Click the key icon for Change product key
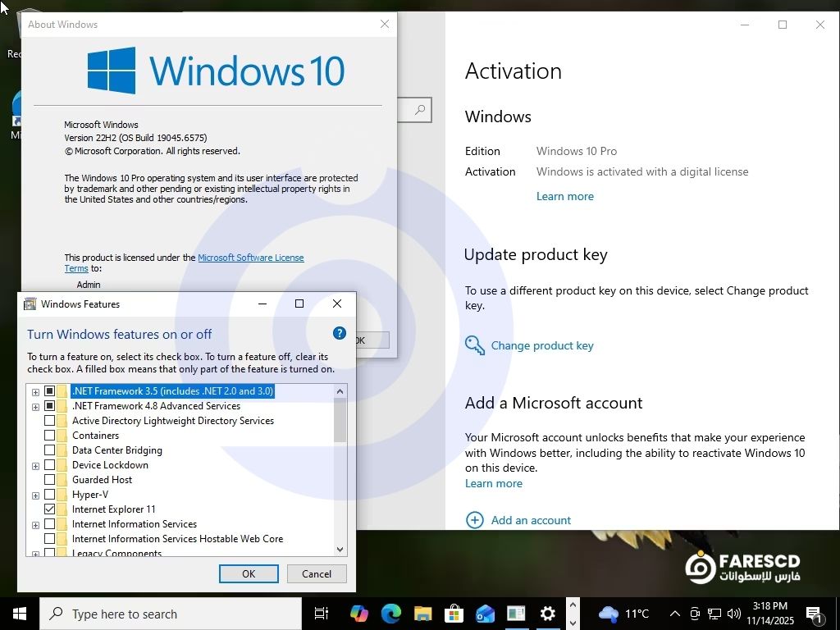 click(x=475, y=345)
